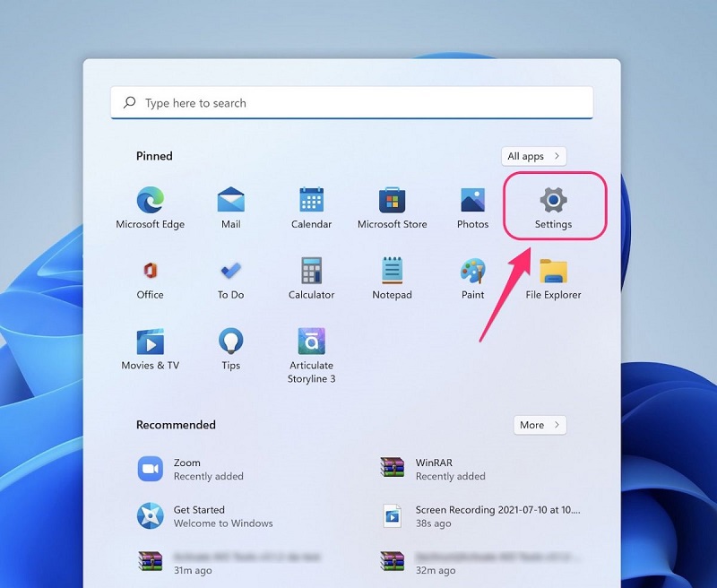This screenshot has height=588, width=717.
Task: Launch the Mail app
Action: pyautogui.click(x=230, y=208)
